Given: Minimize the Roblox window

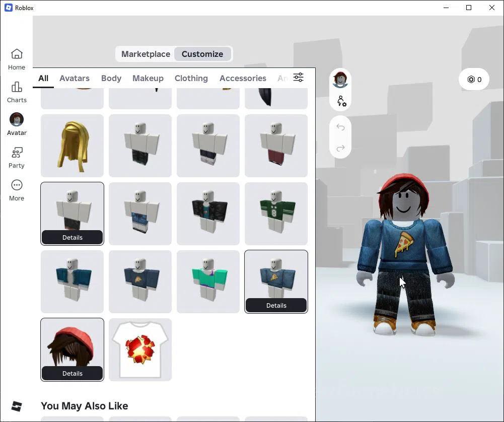Looking at the screenshot, I should pyautogui.click(x=446, y=8).
